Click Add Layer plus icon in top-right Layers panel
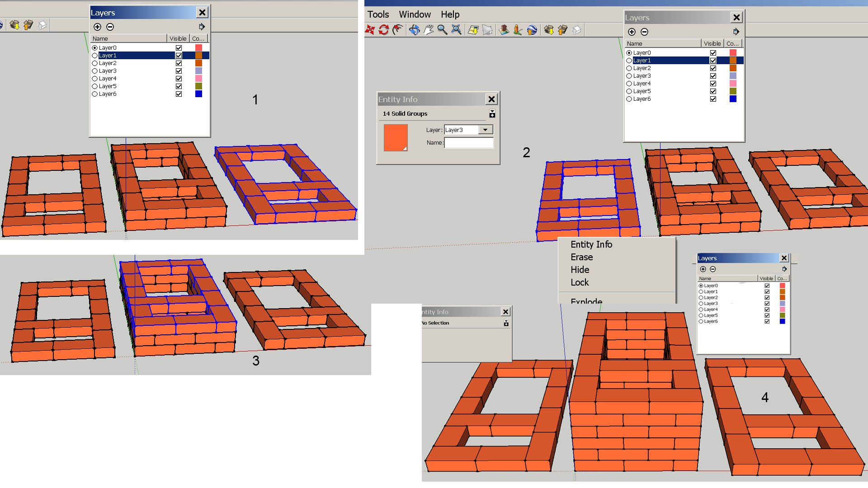This screenshot has height=488, width=868. [632, 32]
